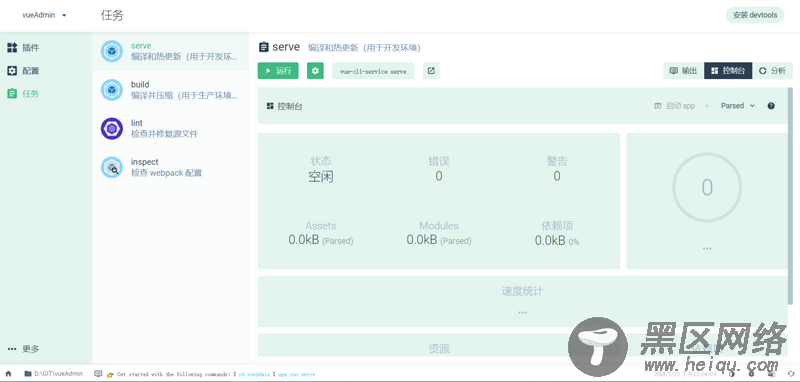The height and width of the screenshot is (382, 800).
Task: Click the help question mark icon
Action: click(771, 106)
